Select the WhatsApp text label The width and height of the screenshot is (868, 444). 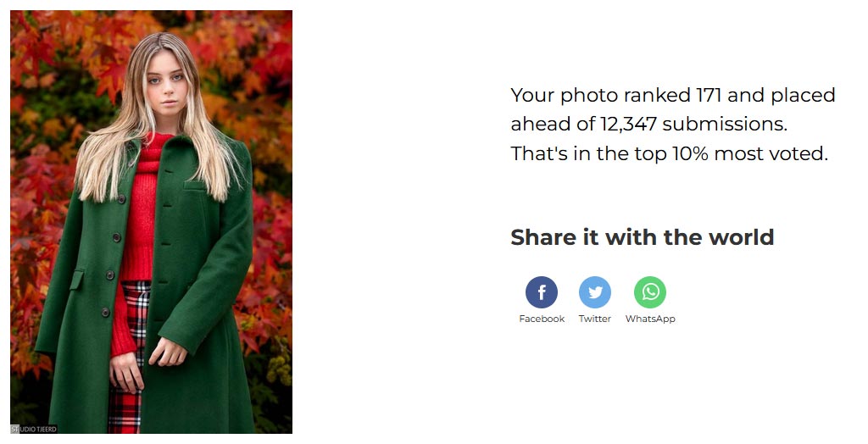[x=650, y=319]
